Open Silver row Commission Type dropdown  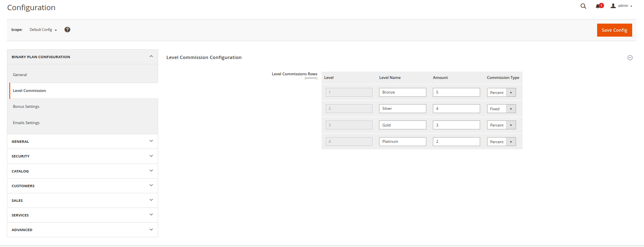[501, 109]
